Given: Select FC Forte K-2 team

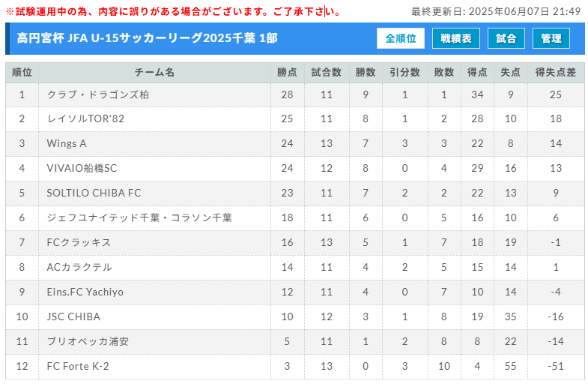Looking at the screenshot, I should pos(78,366).
